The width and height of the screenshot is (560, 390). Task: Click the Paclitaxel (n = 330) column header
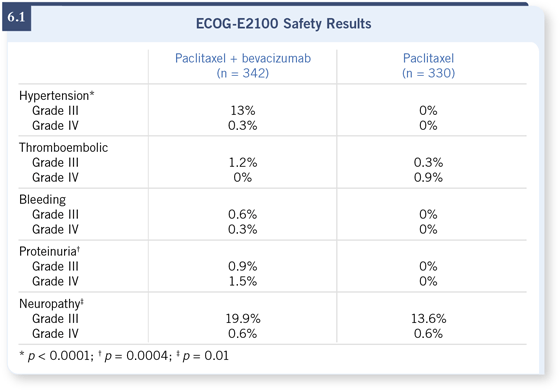(x=428, y=65)
